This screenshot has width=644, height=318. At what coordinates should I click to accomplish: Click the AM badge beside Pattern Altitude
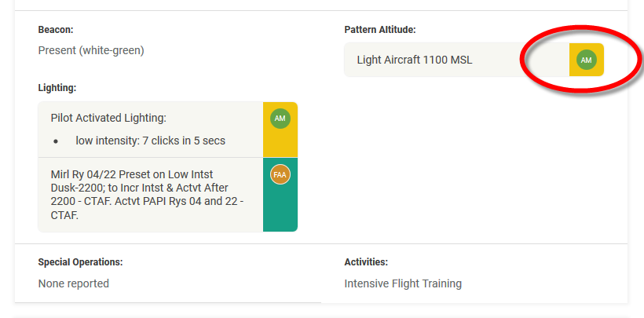(586, 60)
